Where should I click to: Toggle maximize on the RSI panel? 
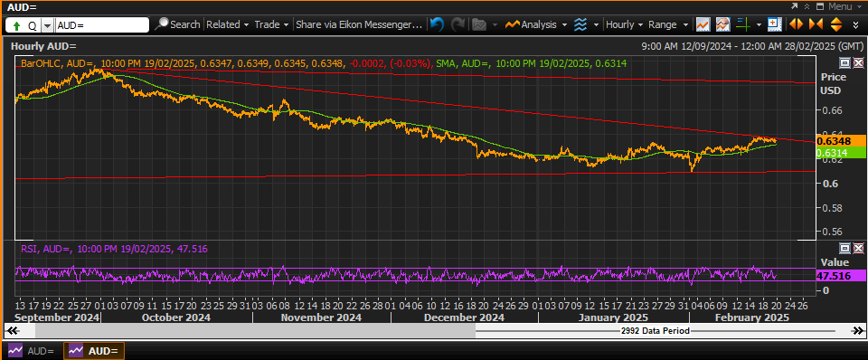coord(845,248)
